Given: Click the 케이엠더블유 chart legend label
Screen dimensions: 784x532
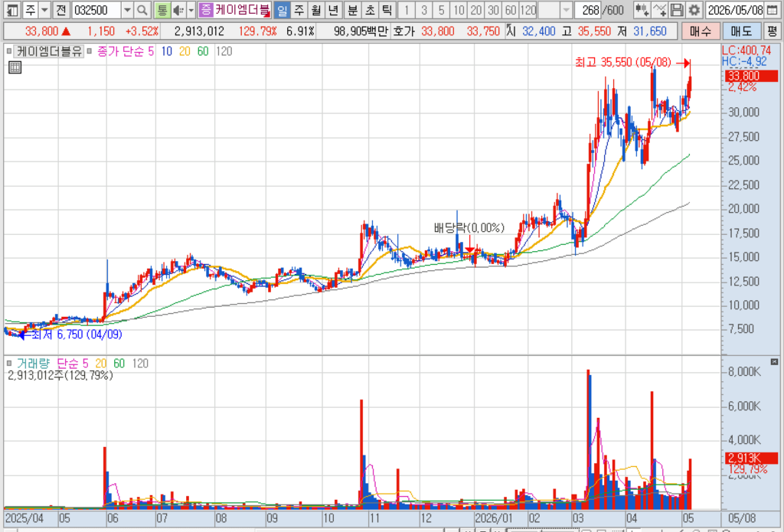Looking at the screenshot, I should point(48,51).
